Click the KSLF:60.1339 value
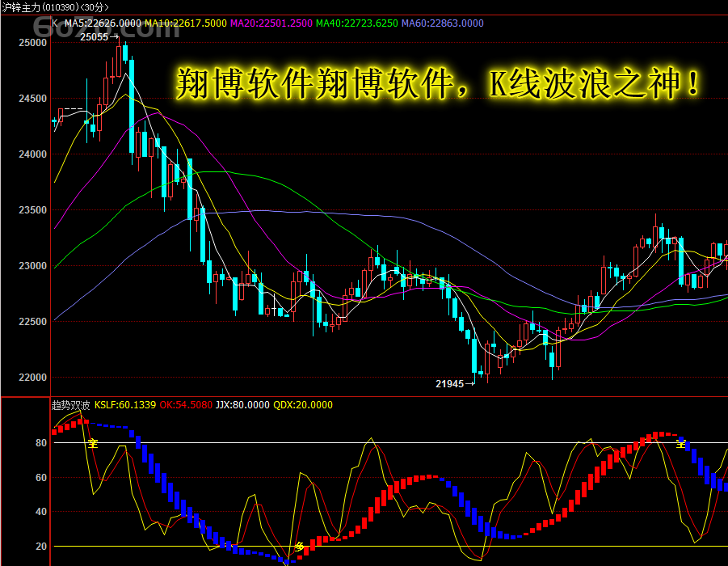The image size is (728, 566). click(125, 405)
